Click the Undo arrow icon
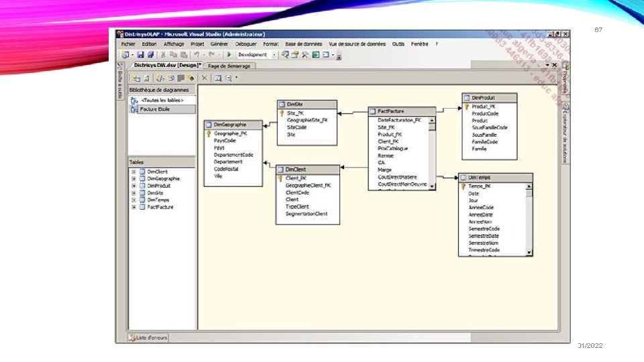 (197, 54)
